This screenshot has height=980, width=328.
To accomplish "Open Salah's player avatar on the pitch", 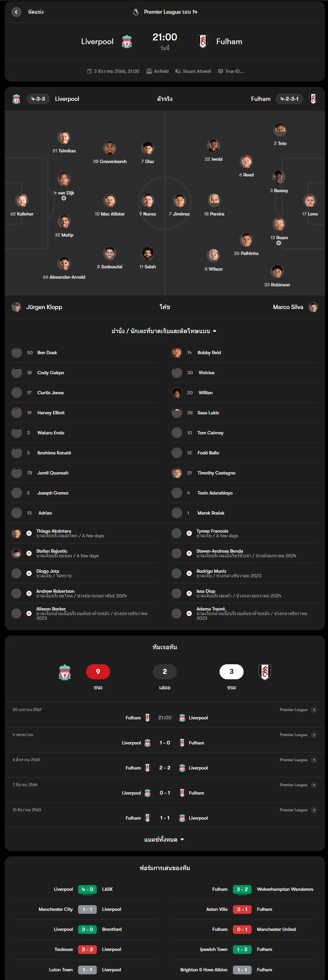I will 147,253.
